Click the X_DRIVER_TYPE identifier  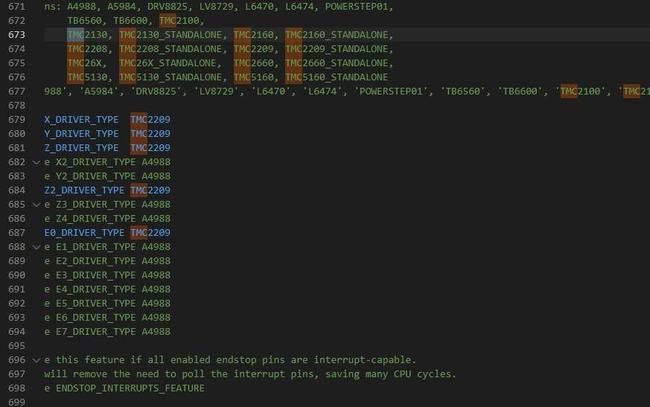click(x=81, y=119)
